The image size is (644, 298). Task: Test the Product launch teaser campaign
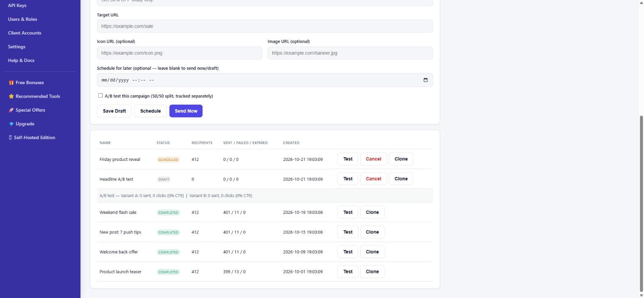(x=348, y=271)
